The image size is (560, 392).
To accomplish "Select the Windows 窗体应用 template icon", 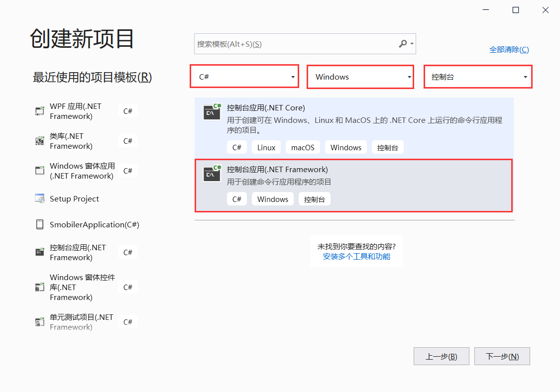I will tap(39, 170).
